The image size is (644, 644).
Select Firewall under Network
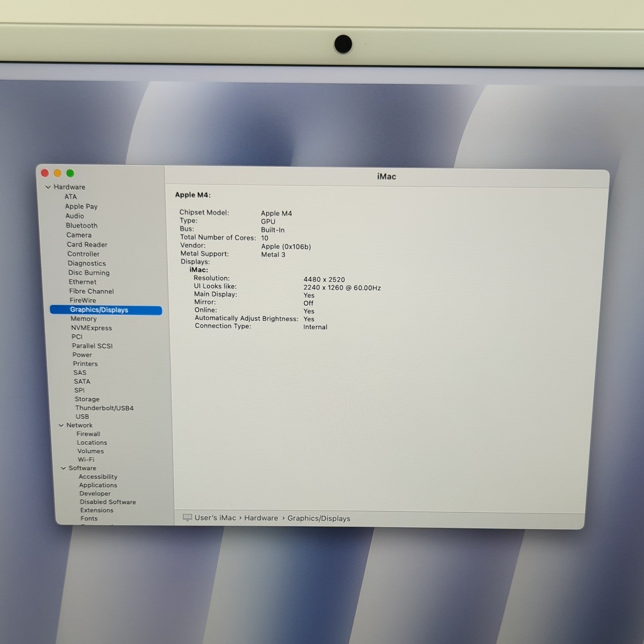(x=88, y=434)
